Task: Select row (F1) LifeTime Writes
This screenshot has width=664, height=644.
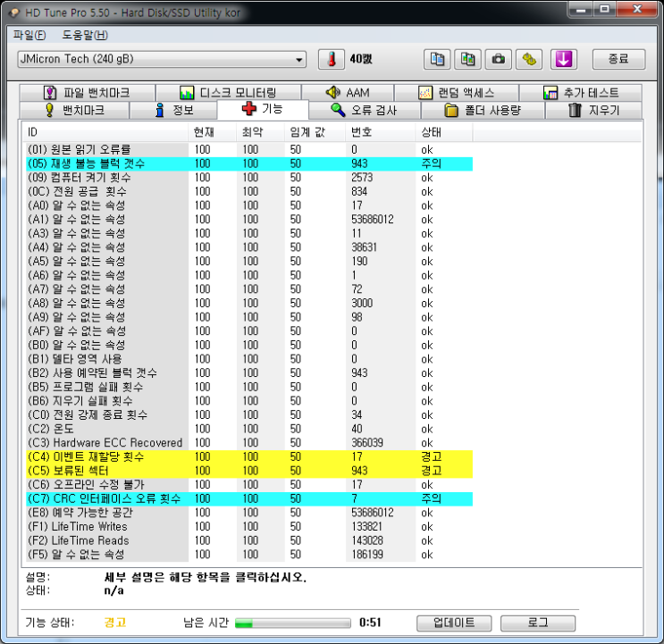Action: [249, 527]
